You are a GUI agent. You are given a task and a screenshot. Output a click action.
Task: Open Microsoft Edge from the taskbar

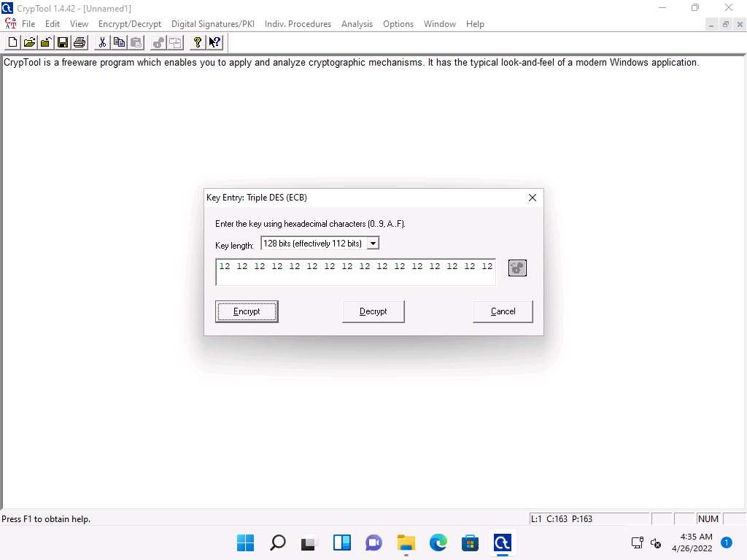[x=438, y=542]
